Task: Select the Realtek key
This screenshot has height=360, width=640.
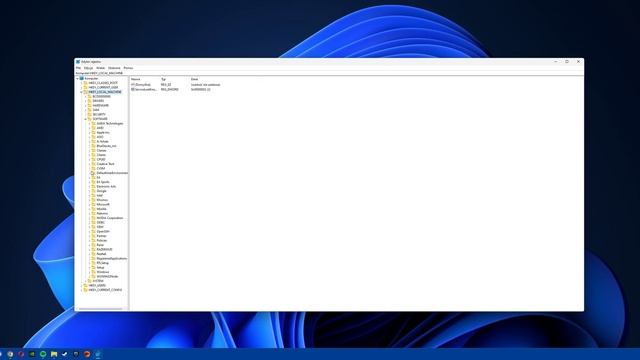Action: pyautogui.click(x=102, y=254)
